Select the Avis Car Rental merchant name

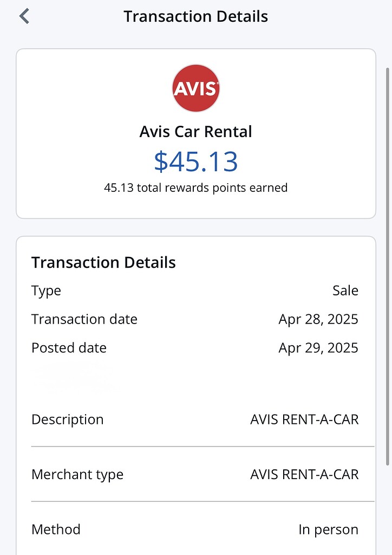click(195, 132)
